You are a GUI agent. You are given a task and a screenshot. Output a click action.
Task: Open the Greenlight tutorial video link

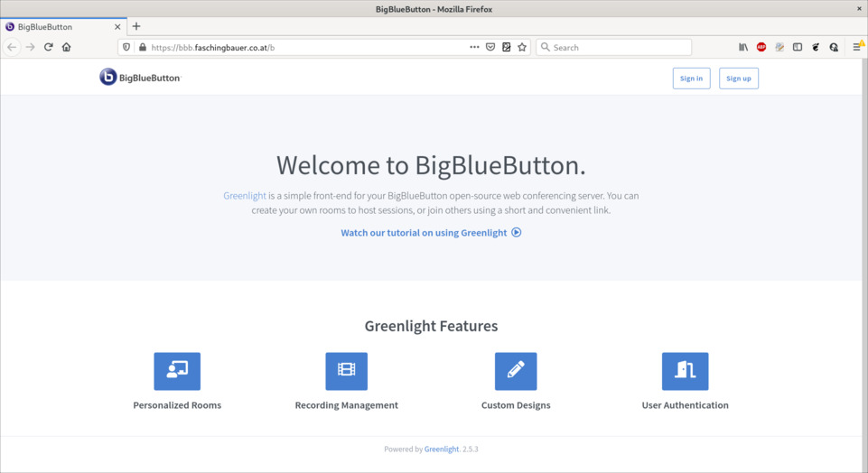pos(431,233)
